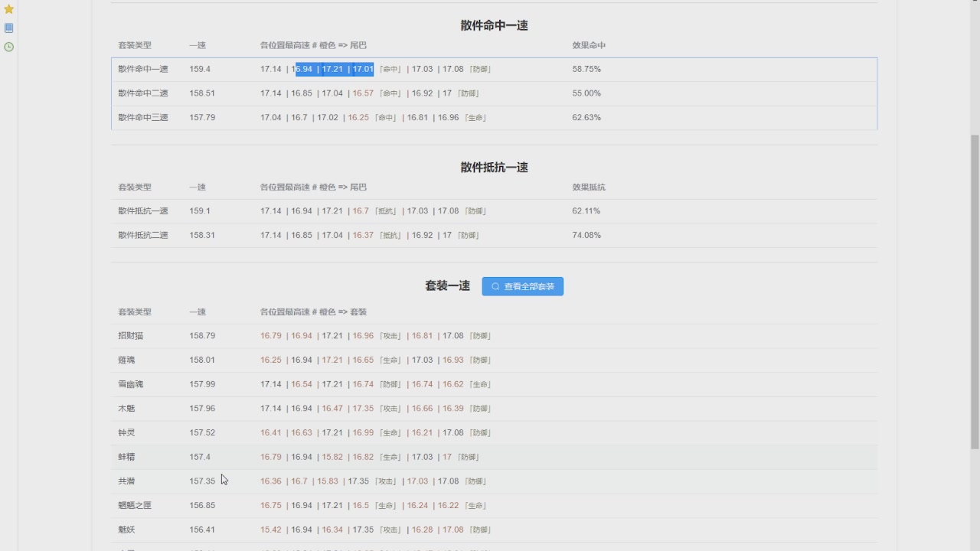Click the speed value 159.1
Image resolution: width=980 pixels, height=551 pixels.
click(x=200, y=211)
